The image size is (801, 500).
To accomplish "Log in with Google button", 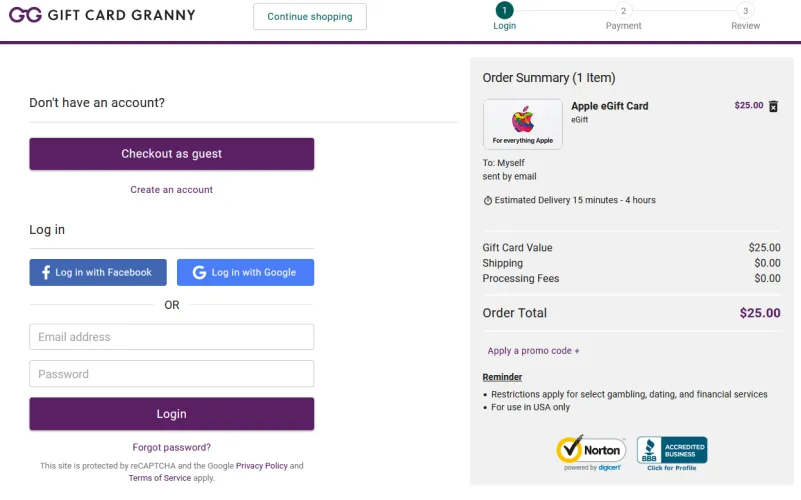I will [245, 272].
